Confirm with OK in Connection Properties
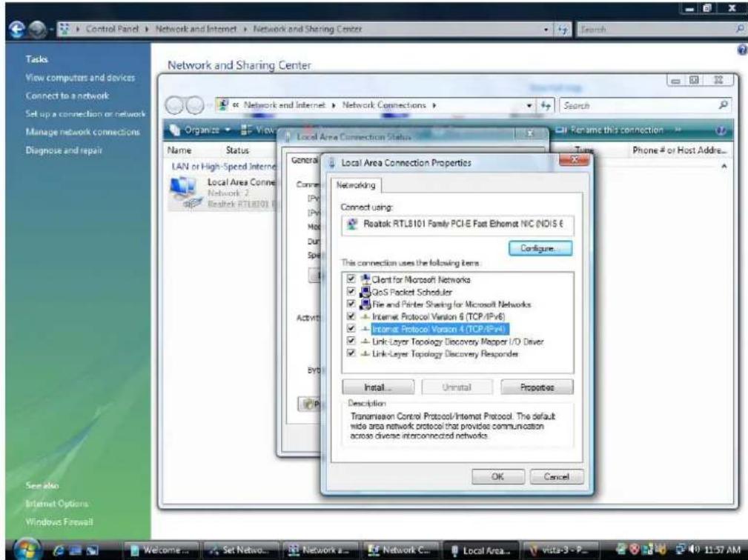This screenshot has height=560, width=748. [497, 476]
